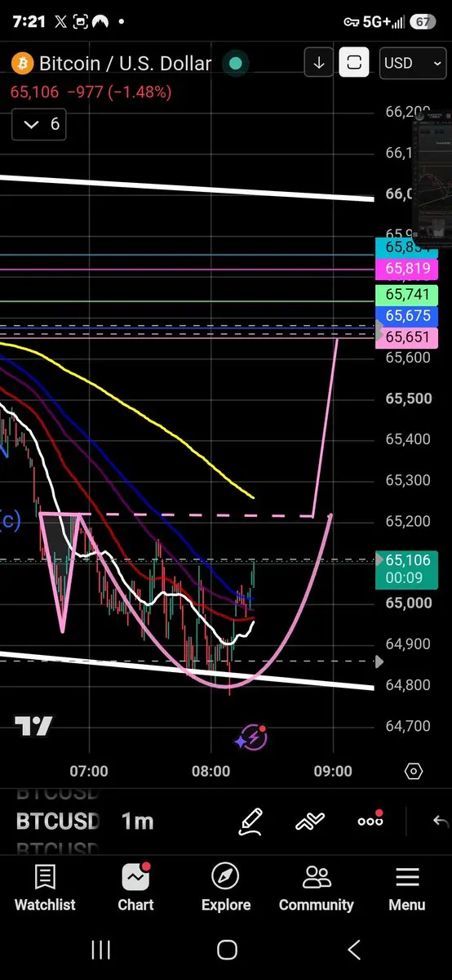Switch to the Watchlist tab
Viewport: 452px width, 980px height.
(x=45, y=888)
